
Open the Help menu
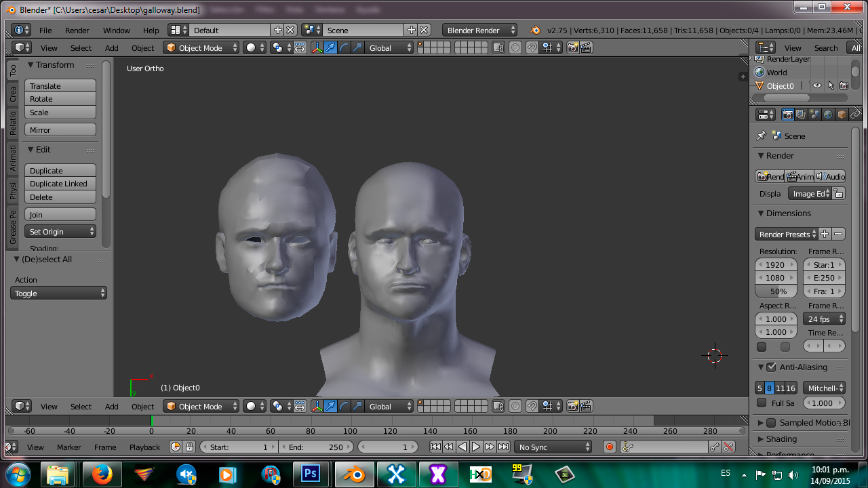point(151,30)
